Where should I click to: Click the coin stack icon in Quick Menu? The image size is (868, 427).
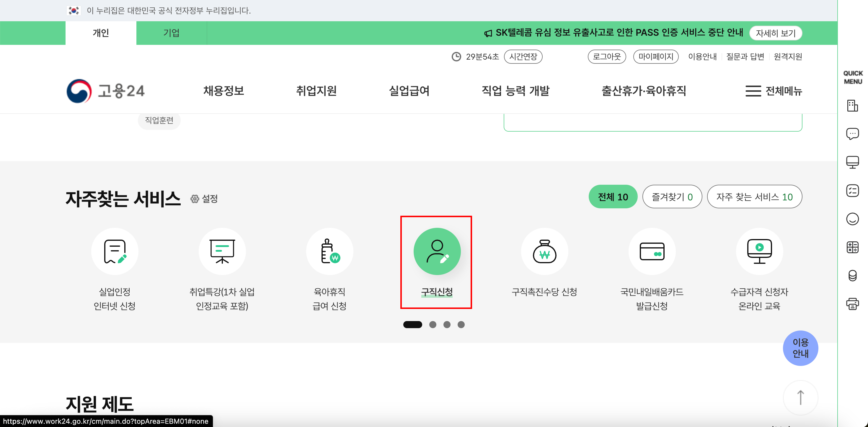[853, 275]
